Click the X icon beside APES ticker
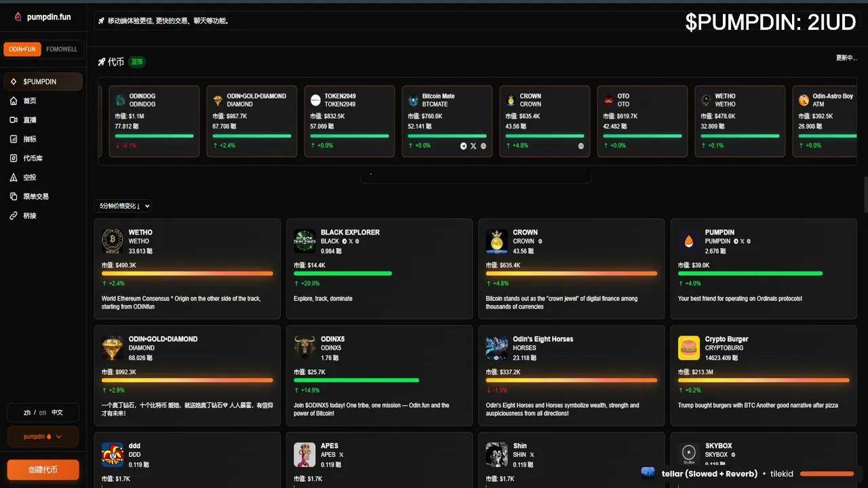The height and width of the screenshot is (488, 868). tap(341, 455)
